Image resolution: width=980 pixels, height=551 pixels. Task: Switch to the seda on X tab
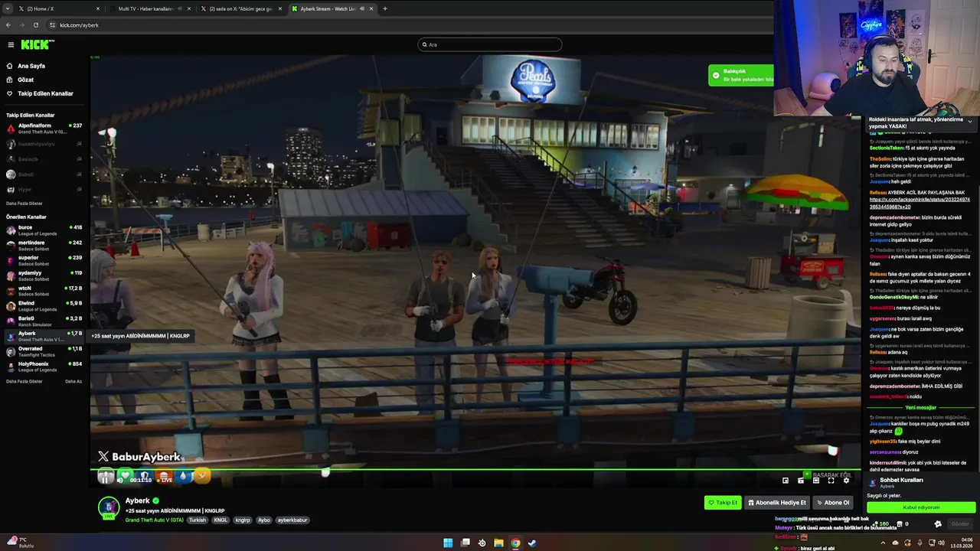240,8
